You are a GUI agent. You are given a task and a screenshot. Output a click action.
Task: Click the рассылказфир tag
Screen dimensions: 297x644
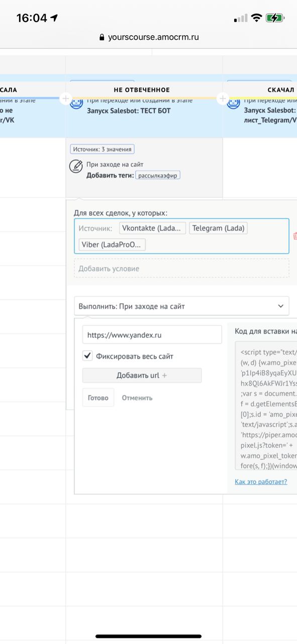coord(158,175)
